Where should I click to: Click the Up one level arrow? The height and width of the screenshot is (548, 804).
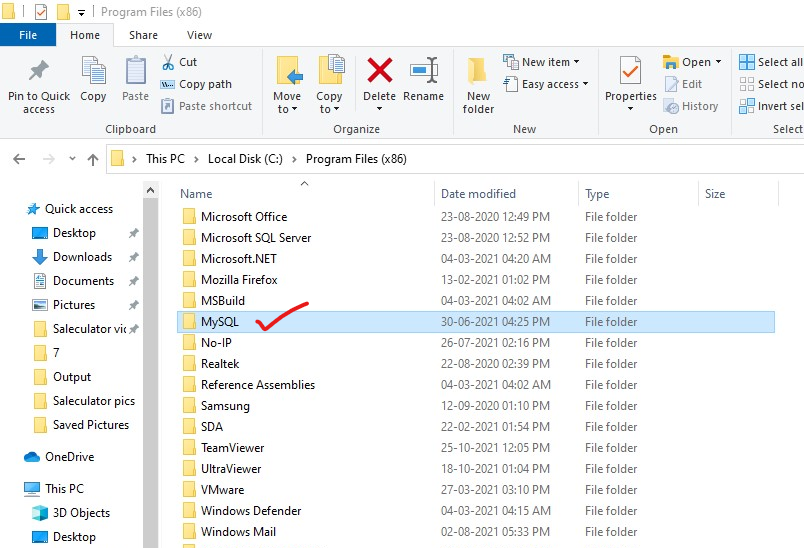(93, 159)
